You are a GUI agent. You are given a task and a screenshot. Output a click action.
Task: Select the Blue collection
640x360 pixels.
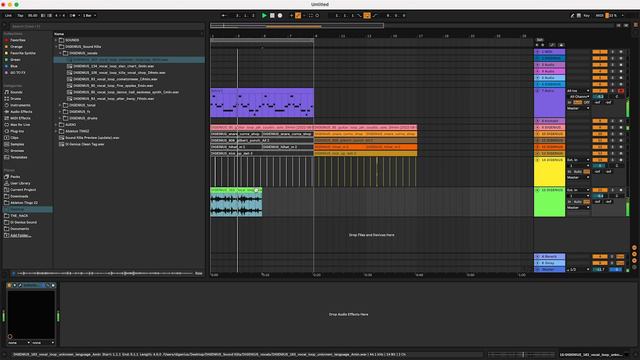(14, 66)
